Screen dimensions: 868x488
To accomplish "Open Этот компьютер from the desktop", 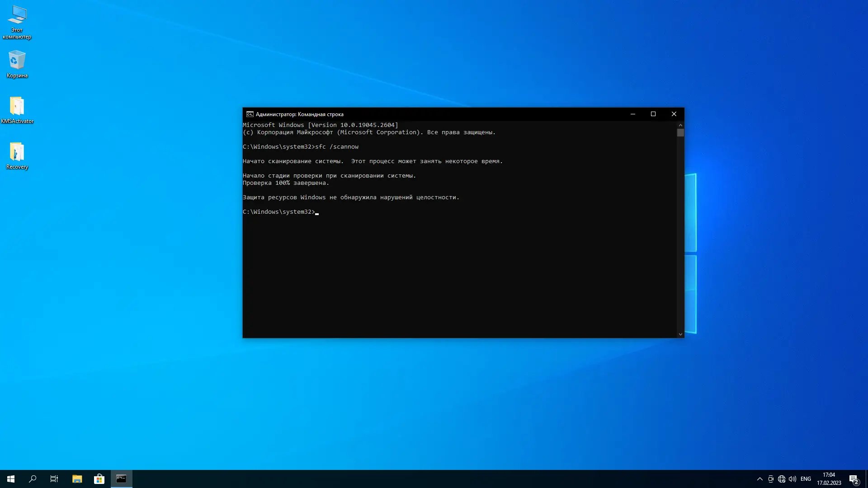I will click(x=17, y=18).
